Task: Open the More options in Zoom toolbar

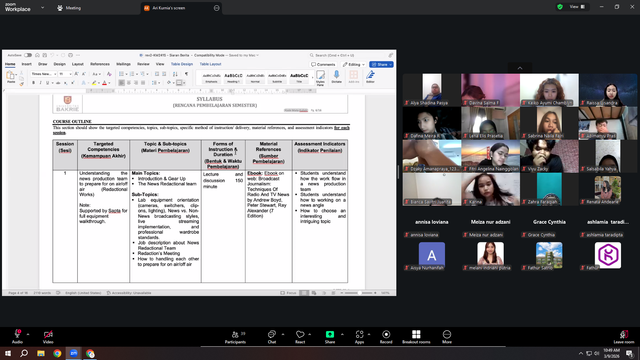Action: tap(447, 337)
